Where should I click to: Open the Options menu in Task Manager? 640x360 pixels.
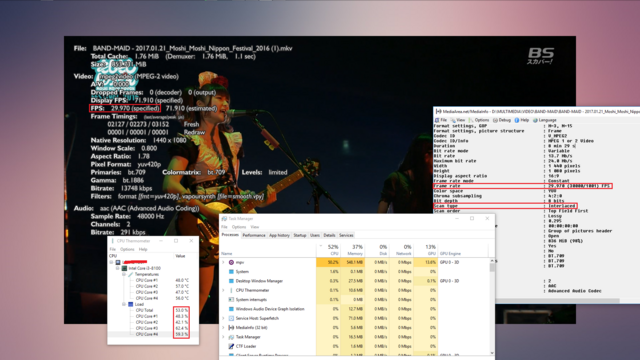pos(239,227)
